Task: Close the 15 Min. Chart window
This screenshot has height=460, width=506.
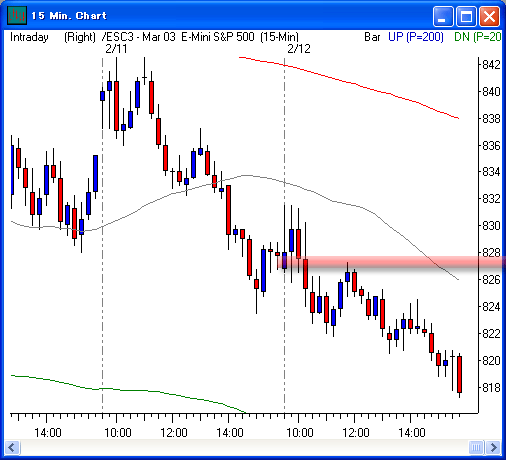Action: 489,16
